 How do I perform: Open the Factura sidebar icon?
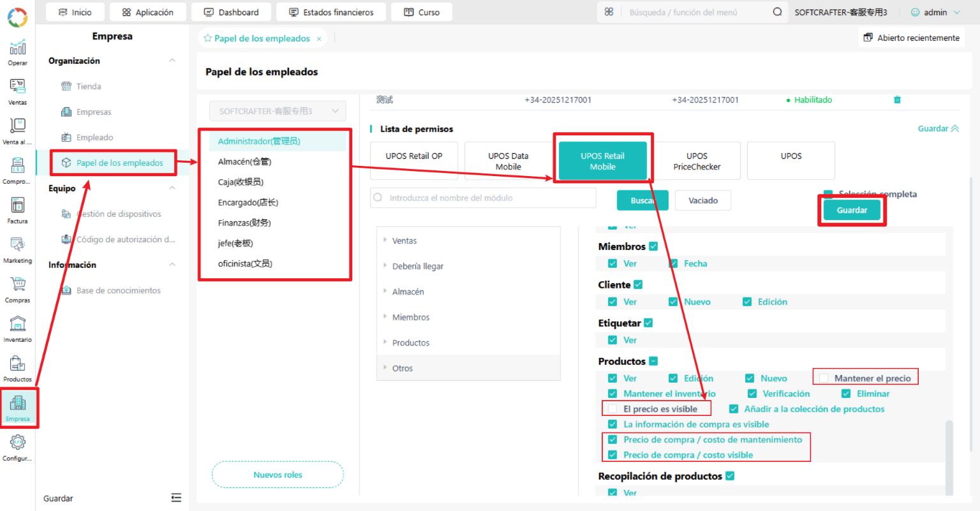[17, 211]
